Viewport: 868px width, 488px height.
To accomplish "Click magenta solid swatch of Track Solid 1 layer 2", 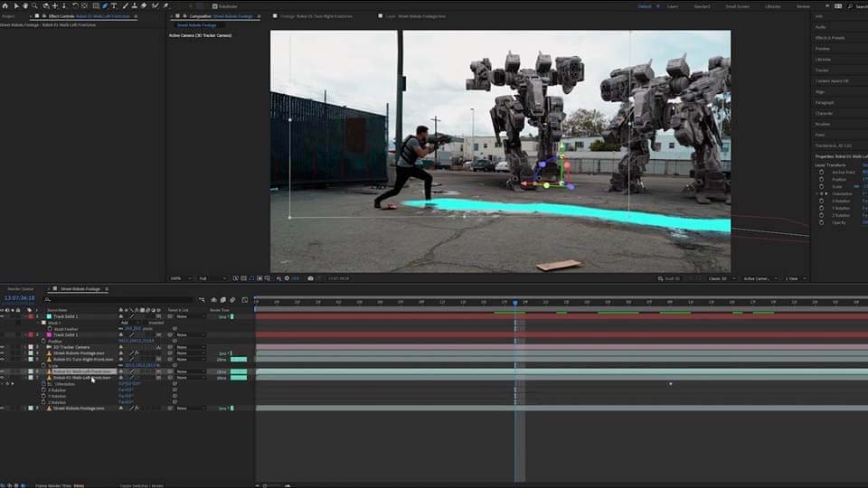I will tap(49, 334).
